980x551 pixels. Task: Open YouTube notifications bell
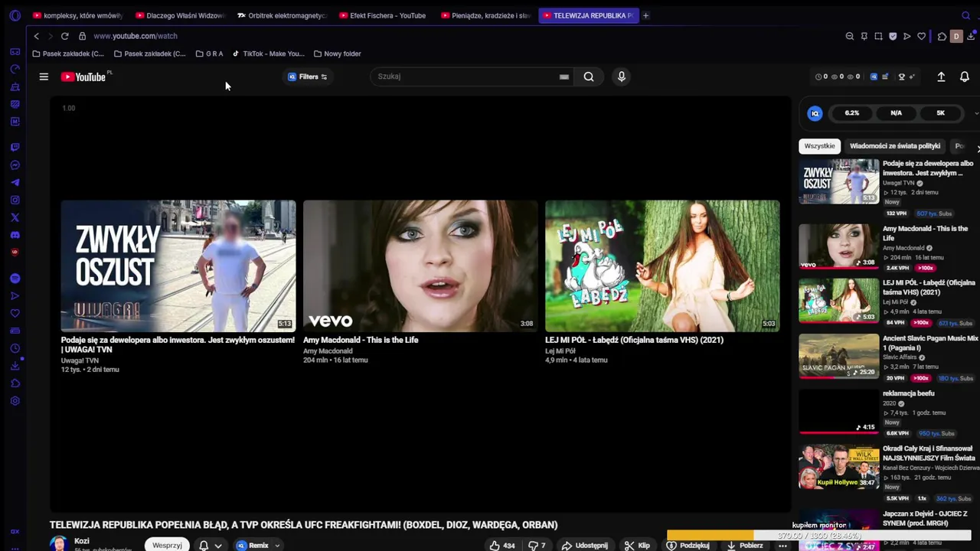(x=965, y=77)
